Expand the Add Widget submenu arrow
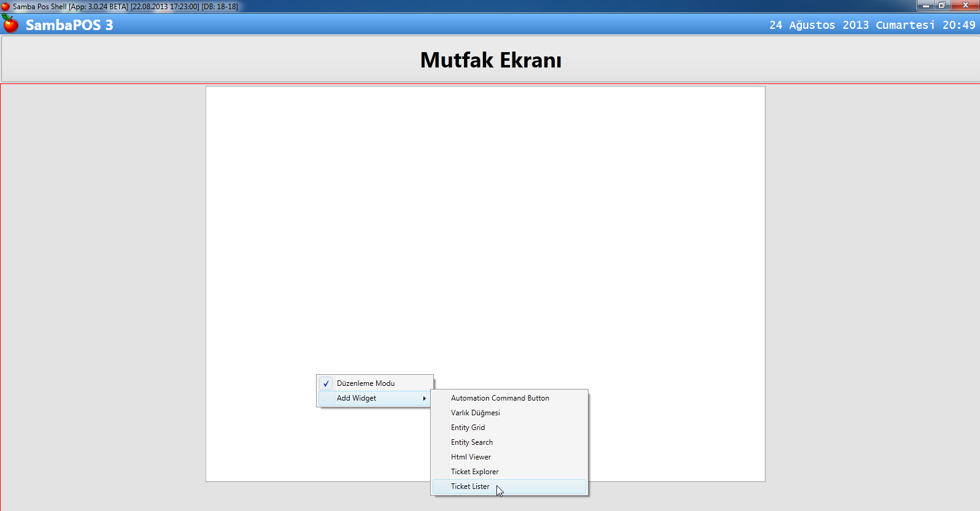980x511 pixels. (424, 399)
